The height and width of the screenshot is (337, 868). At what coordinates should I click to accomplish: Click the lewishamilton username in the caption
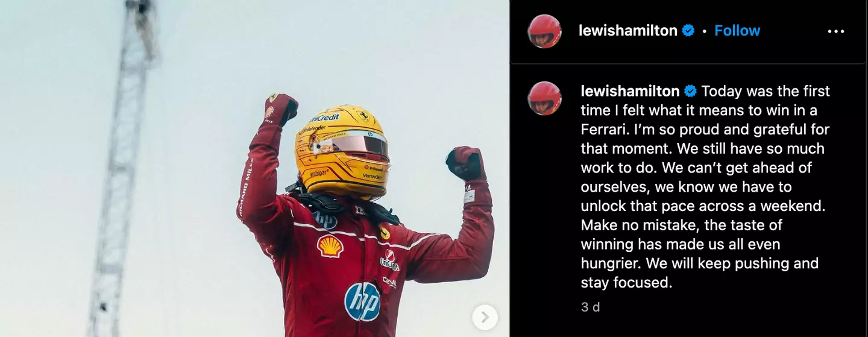(x=630, y=92)
